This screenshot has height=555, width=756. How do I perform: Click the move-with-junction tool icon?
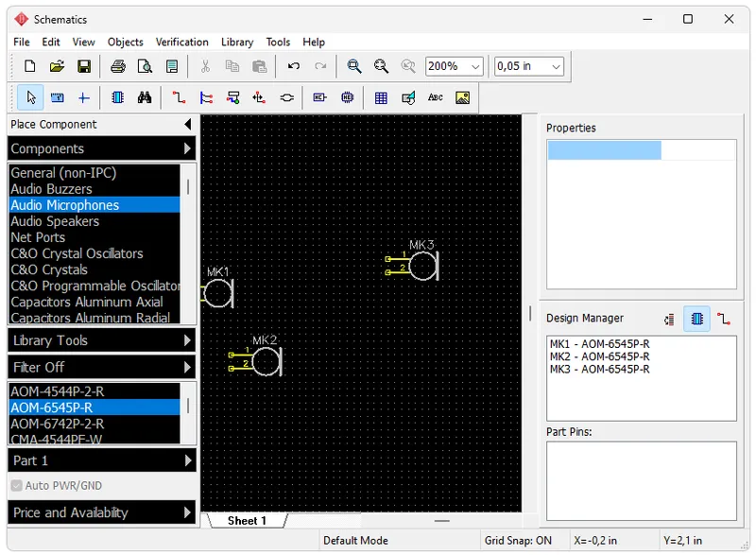pos(259,98)
